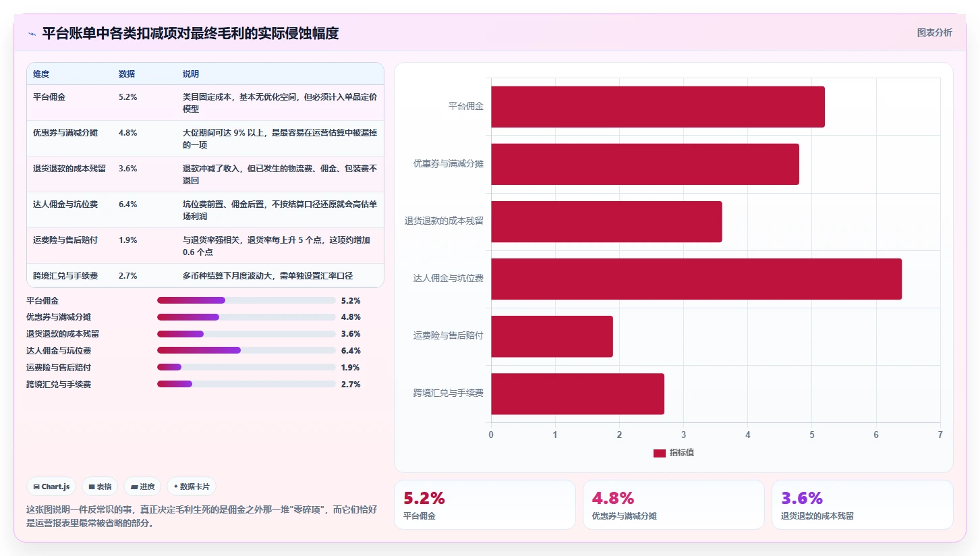The height and width of the screenshot is (556, 980).
Task: Open the 4.8% 优惠券与满减分摊 data card
Action: coord(673,505)
